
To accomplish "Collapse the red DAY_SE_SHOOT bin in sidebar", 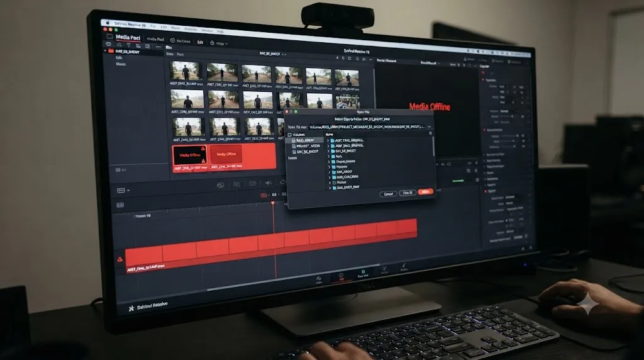I will click(x=105, y=52).
